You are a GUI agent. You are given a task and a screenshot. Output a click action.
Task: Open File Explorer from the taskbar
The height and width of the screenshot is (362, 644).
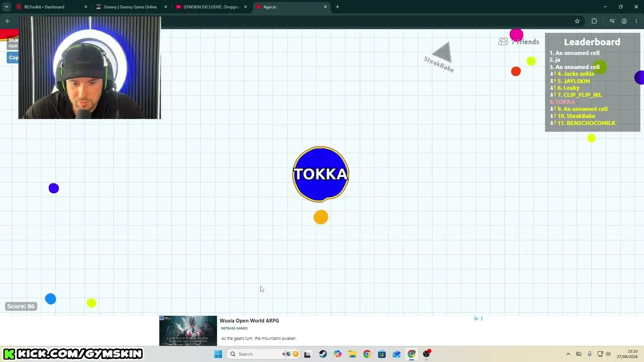[352, 354]
